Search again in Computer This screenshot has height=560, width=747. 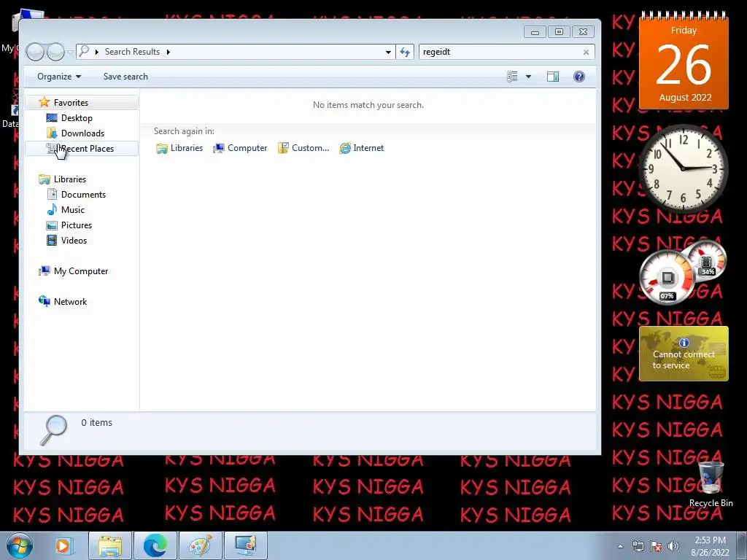click(x=240, y=148)
